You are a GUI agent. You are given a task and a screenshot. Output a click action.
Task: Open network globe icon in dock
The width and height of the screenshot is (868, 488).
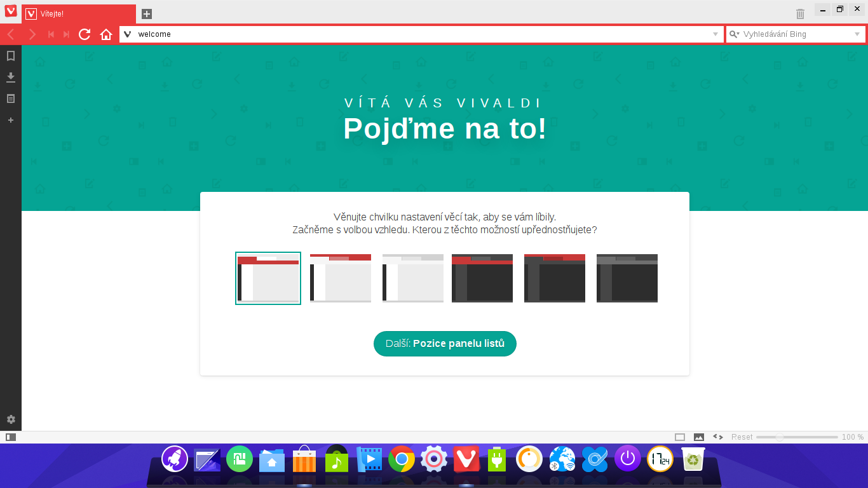[x=562, y=459]
